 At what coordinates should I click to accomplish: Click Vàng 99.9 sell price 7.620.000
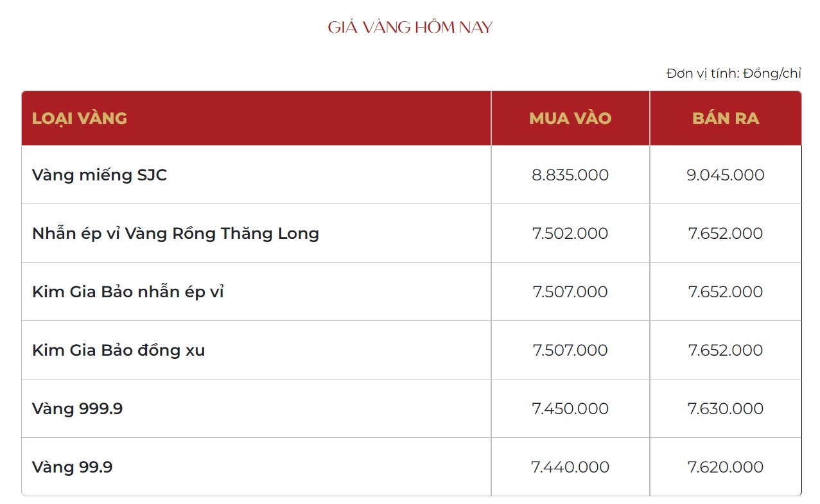(726, 467)
